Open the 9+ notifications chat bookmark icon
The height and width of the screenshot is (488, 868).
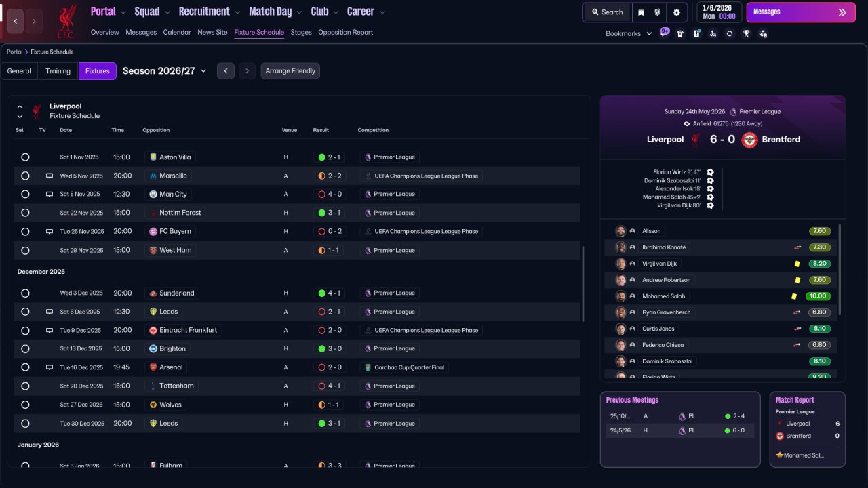(x=665, y=33)
